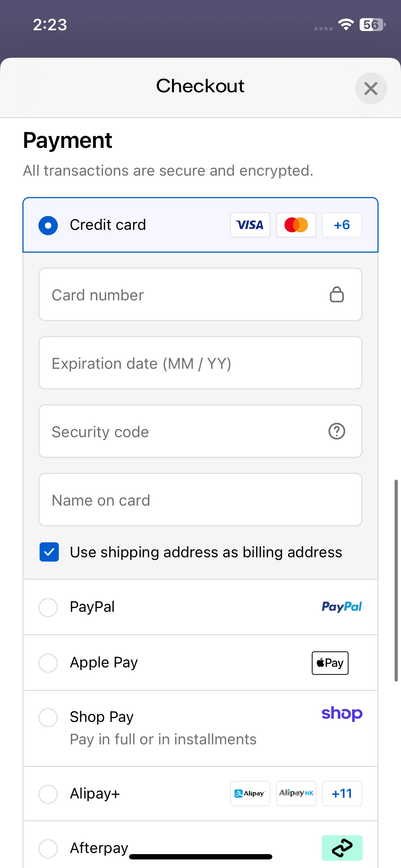Screen dimensions: 401x868
Task: Uncheck Use shipping address as billing address
Action: pyautogui.click(x=49, y=552)
